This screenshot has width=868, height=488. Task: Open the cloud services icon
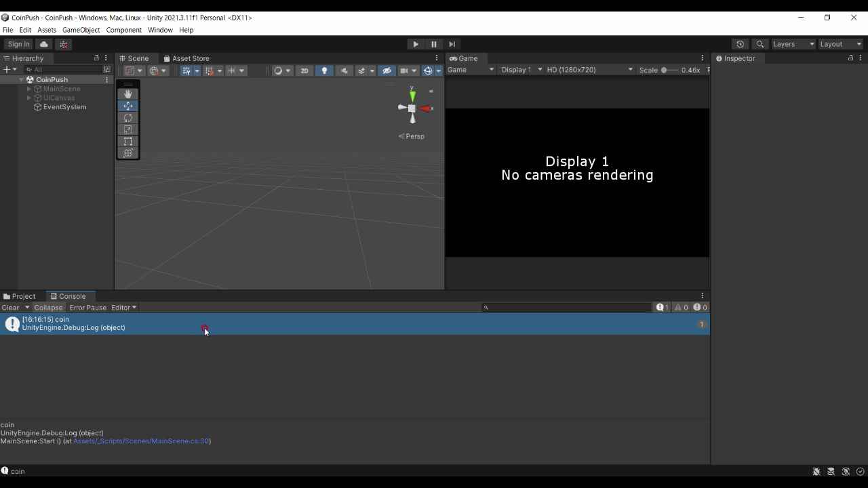tap(44, 44)
